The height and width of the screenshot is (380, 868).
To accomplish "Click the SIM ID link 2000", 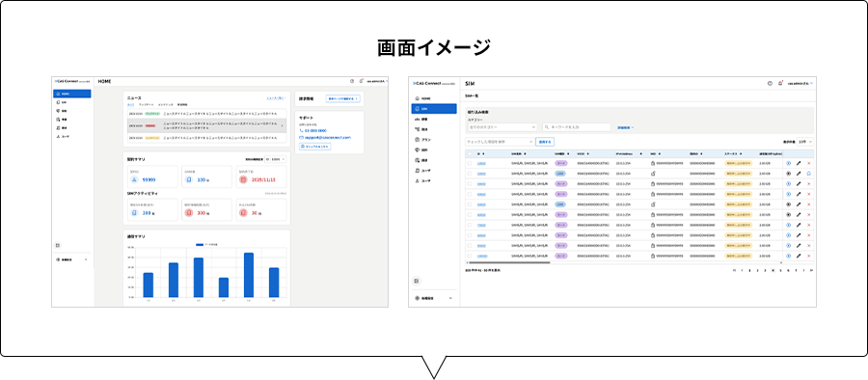I will (481, 174).
